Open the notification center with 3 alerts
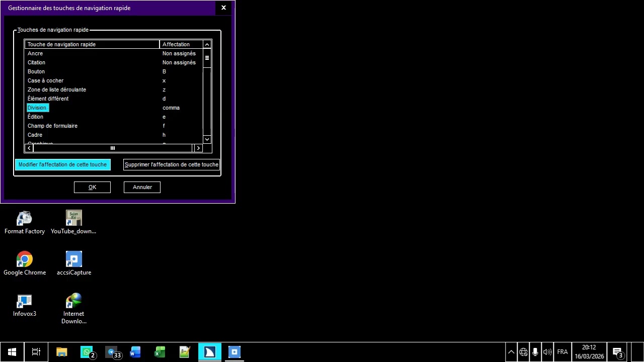644x362 pixels. (x=618, y=352)
